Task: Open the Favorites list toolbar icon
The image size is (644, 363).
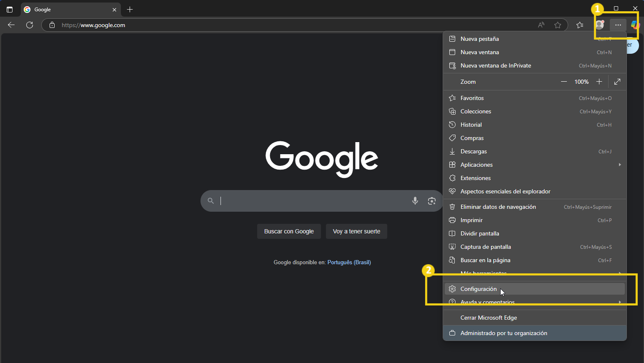Action: pyautogui.click(x=580, y=25)
